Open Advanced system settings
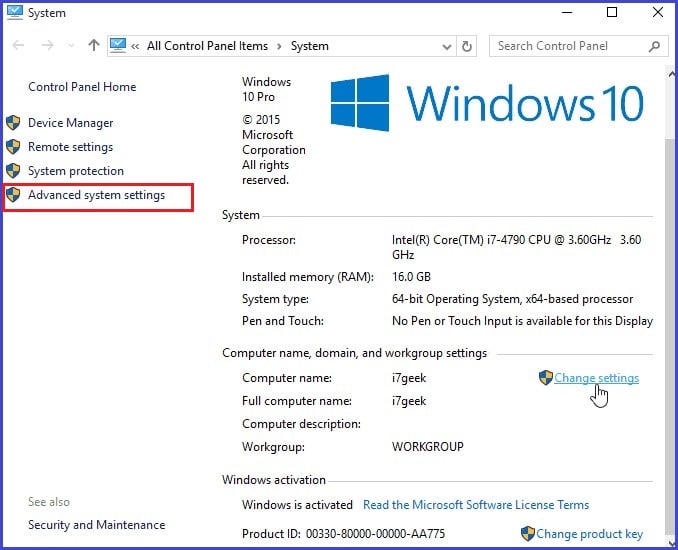The width and height of the screenshot is (678, 550). [x=96, y=195]
